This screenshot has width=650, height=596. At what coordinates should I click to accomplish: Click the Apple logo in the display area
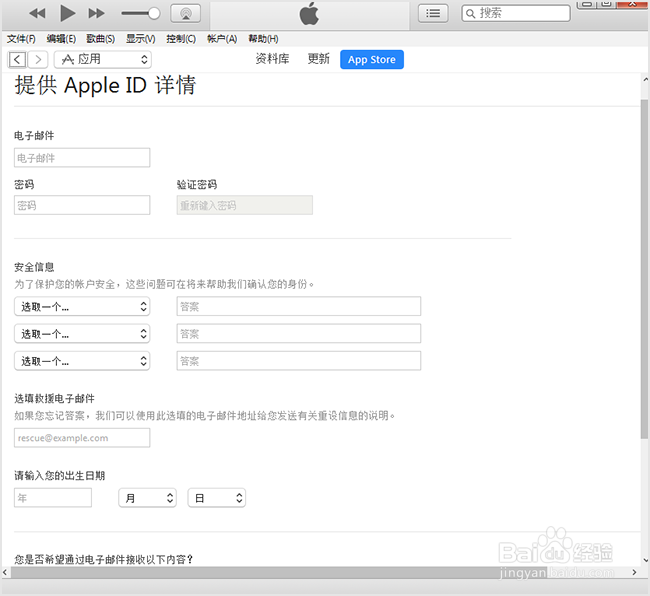tap(309, 14)
